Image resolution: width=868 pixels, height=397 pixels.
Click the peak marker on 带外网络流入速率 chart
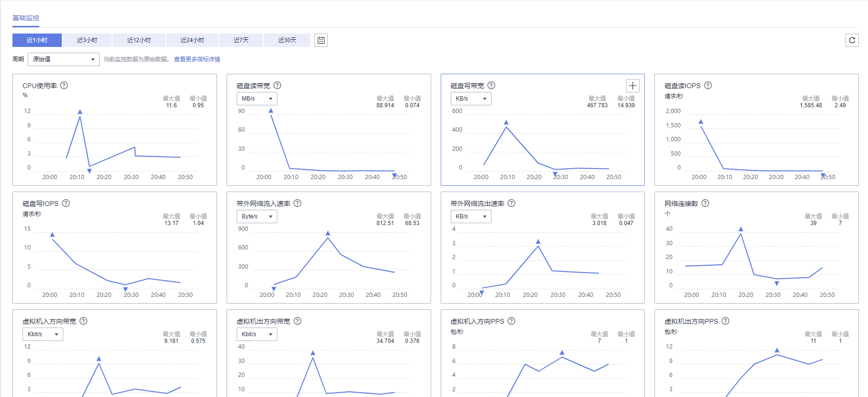coord(328,233)
